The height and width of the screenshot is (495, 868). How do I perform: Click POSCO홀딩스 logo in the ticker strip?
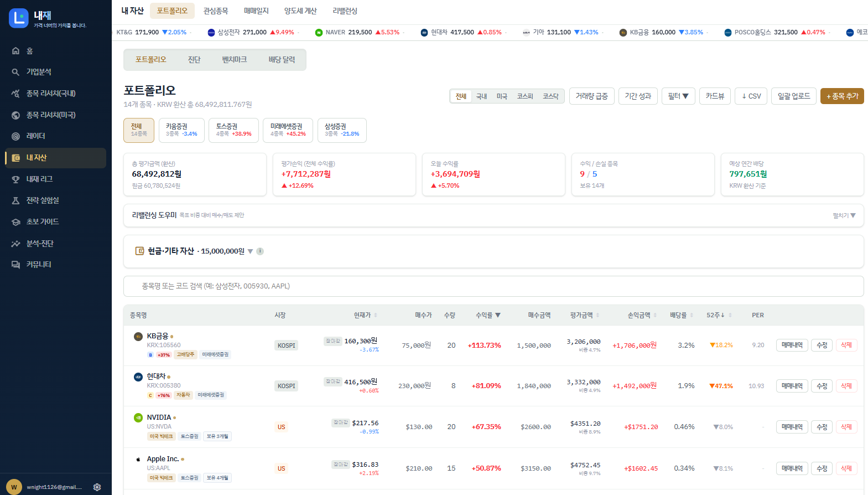[728, 33]
